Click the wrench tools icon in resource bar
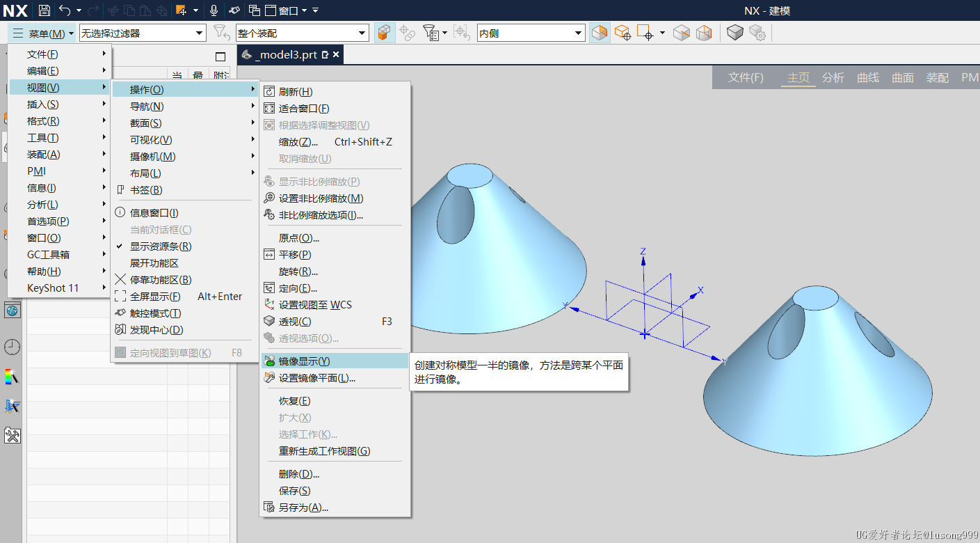The height and width of the screenshot is (543, 980). click(x=12, y=436)
